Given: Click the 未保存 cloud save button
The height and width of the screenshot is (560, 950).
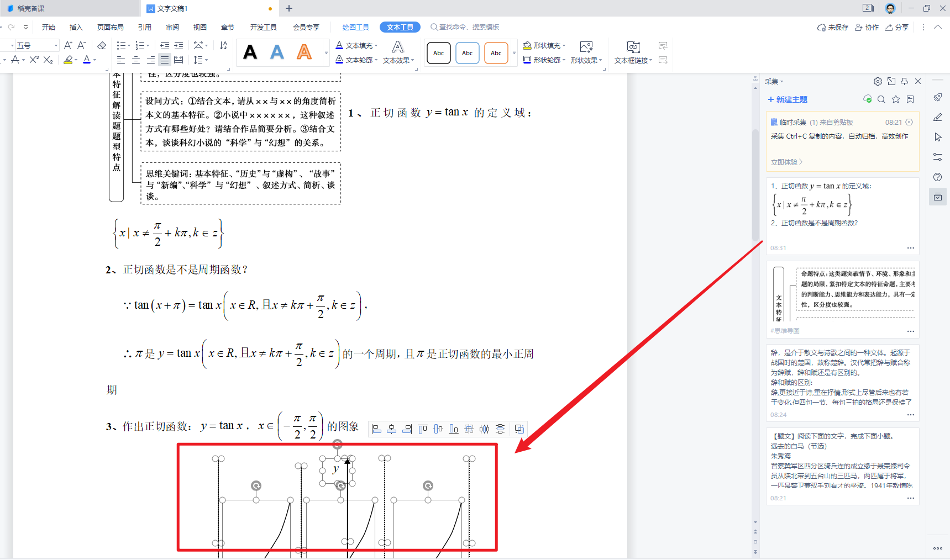Looking at the screenshot, I should (833, 27).
